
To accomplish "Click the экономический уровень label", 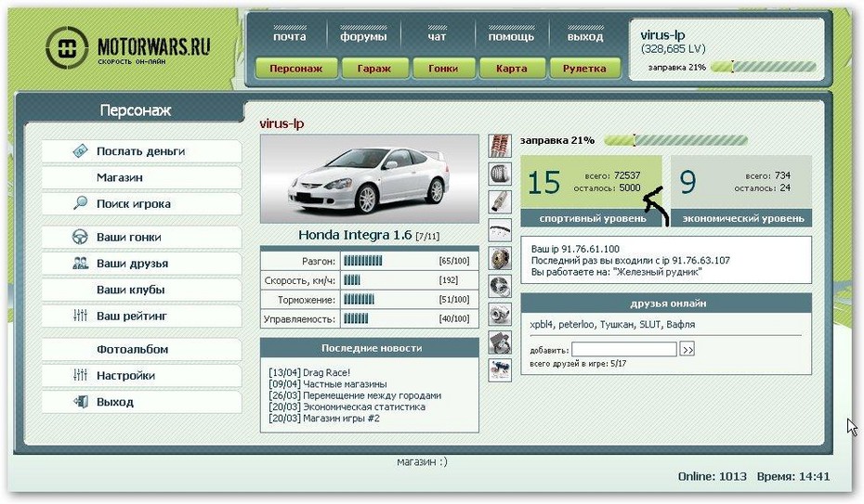I will coord(743,218).
